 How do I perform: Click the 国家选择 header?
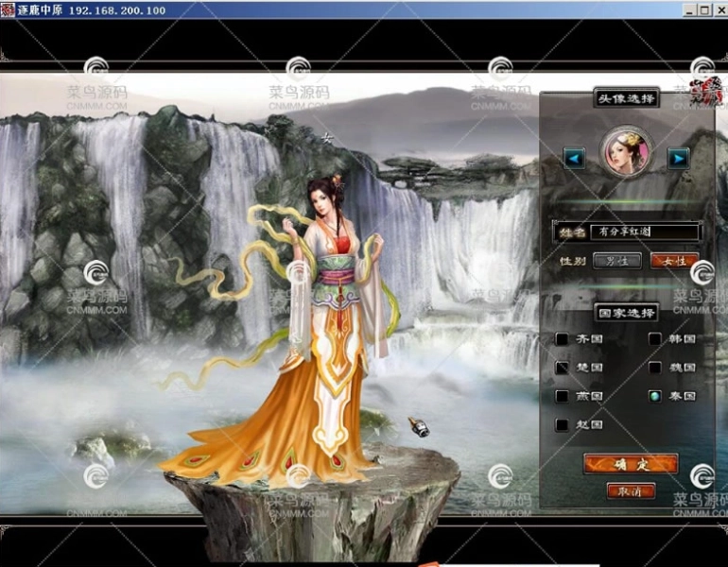point(626,313)
